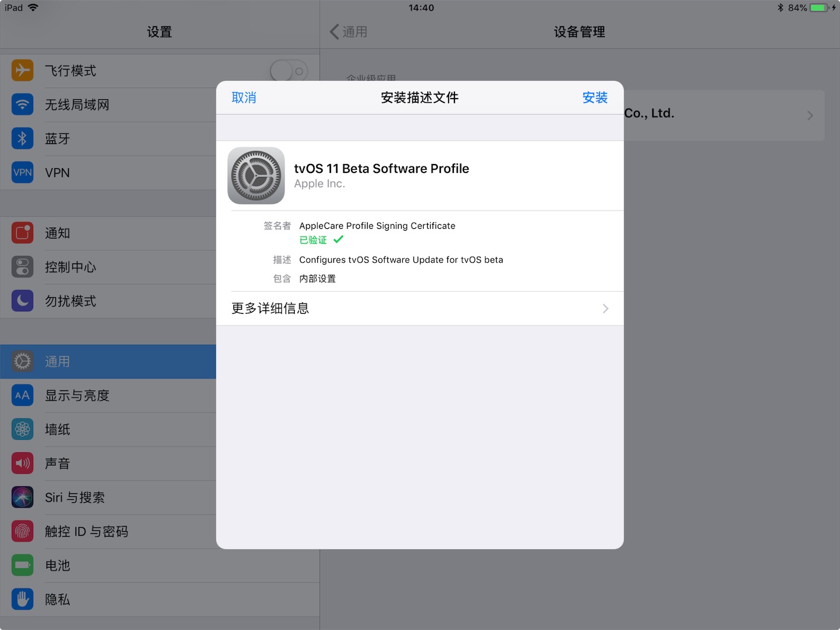Image resolution: width=840 pixels, height=630 pixels.
Task: Tap the Bluetooth status bar icon
Action: coord(781,8)
